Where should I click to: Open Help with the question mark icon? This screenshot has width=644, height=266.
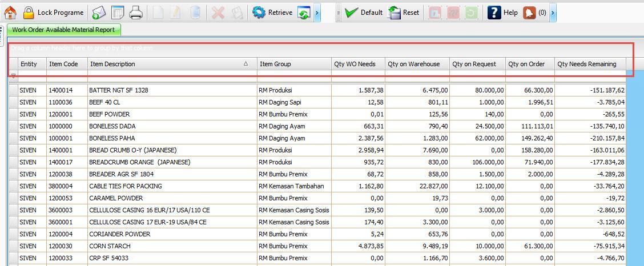503,13
